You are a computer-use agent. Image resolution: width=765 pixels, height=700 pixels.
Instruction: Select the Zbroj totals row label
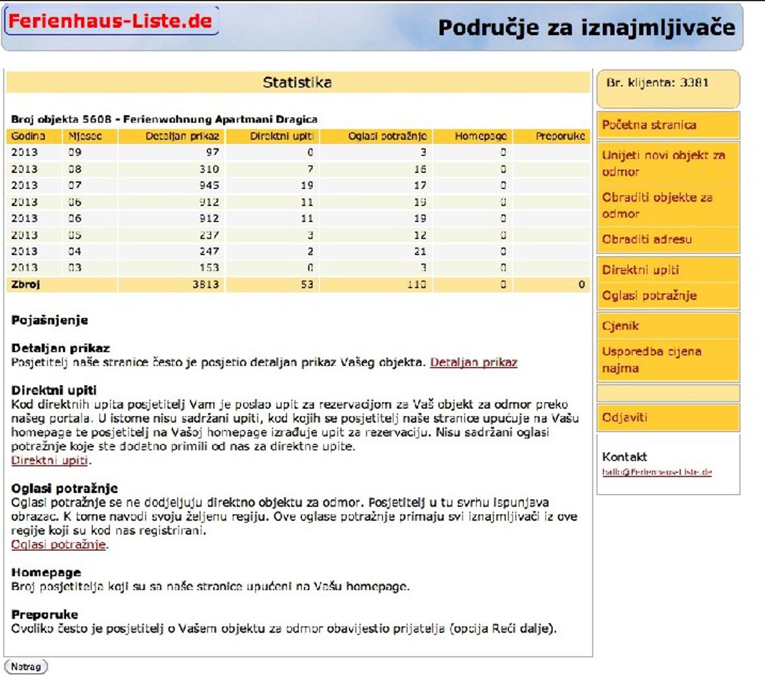coord(26,285)
